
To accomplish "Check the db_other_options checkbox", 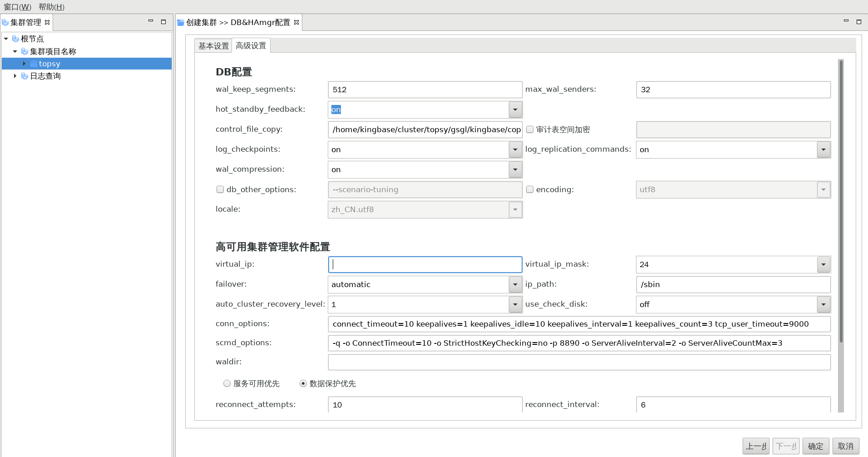I will [220, 189].
